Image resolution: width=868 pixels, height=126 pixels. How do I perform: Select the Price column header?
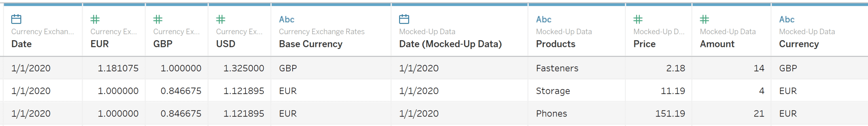[x=644, y=44]
